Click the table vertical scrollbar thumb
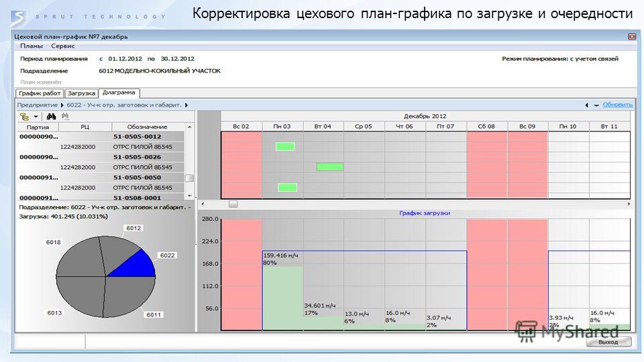The height and width of the screenshot is (362, 644). click(x=189, y=178)
